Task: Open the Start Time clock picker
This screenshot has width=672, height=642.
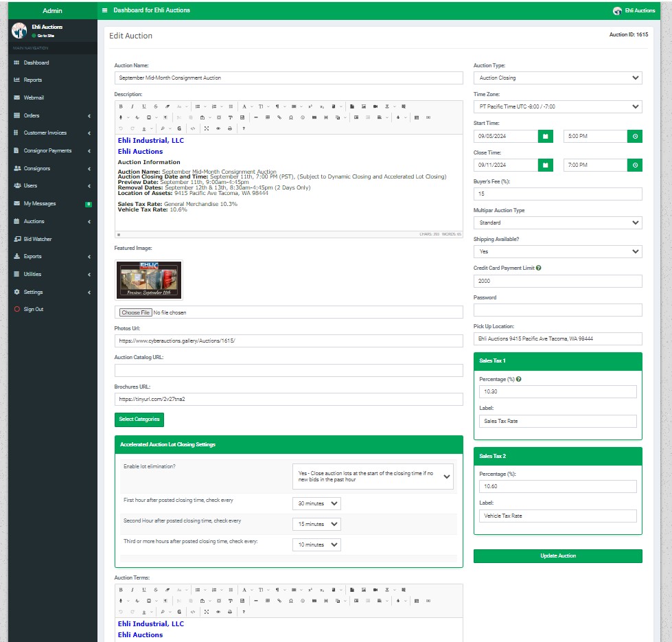Action: point(635,136)
